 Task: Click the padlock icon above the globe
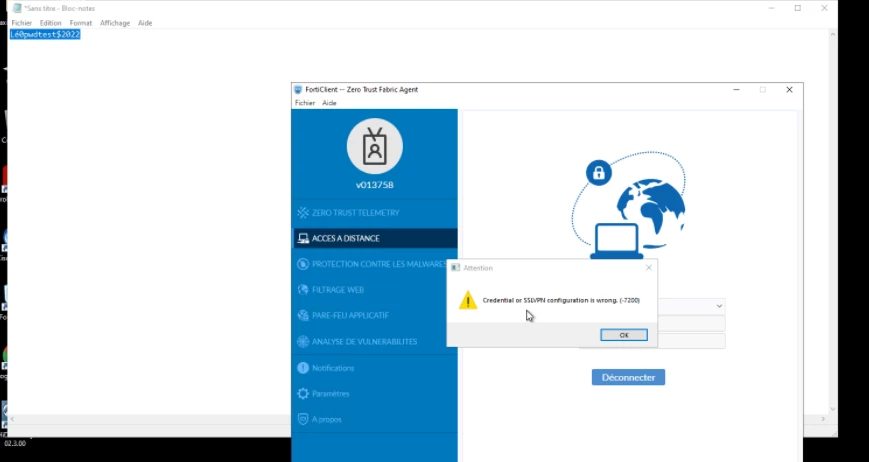pyautogui.click(x=599, y=173)
